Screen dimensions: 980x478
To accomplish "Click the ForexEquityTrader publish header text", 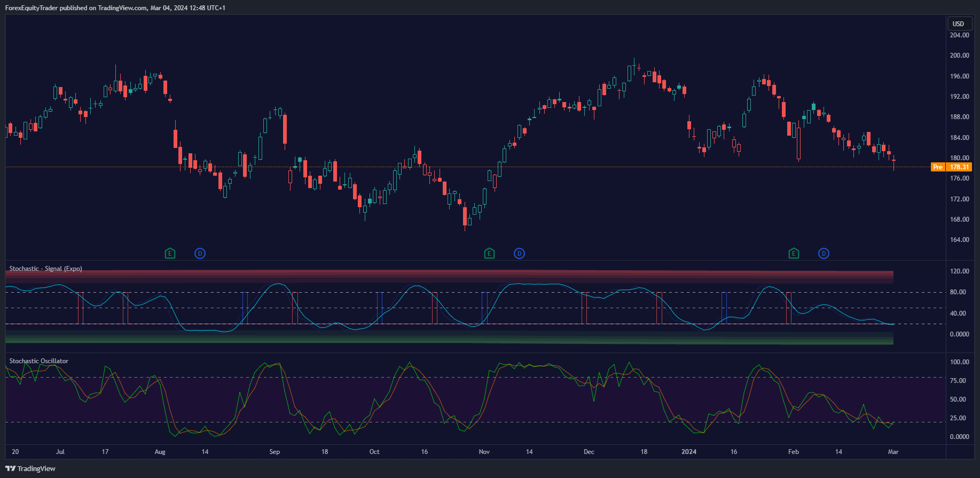I will 115,8.
